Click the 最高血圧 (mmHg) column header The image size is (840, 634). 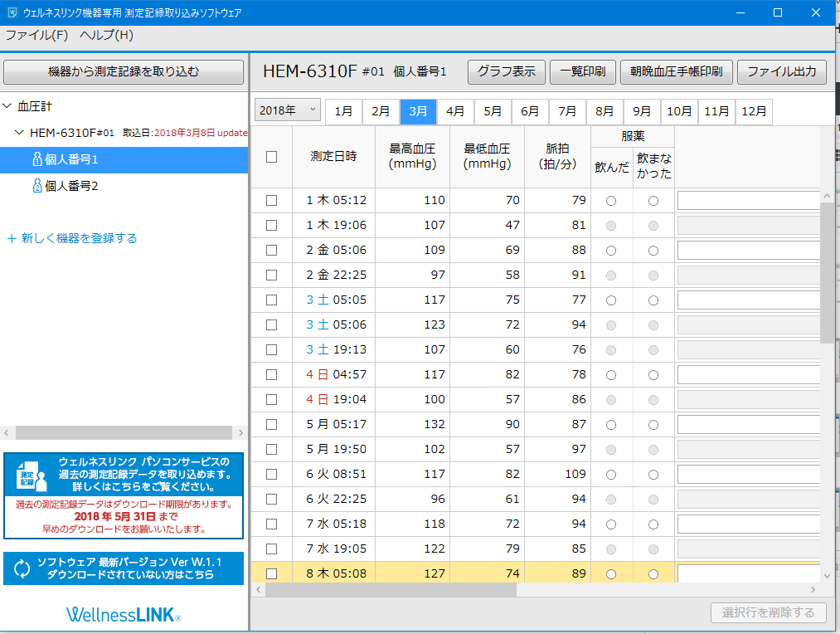(x=412, y=157)
